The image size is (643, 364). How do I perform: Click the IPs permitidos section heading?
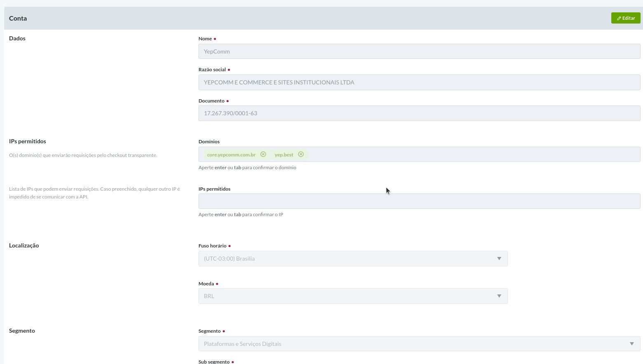(x=28, y=141)
